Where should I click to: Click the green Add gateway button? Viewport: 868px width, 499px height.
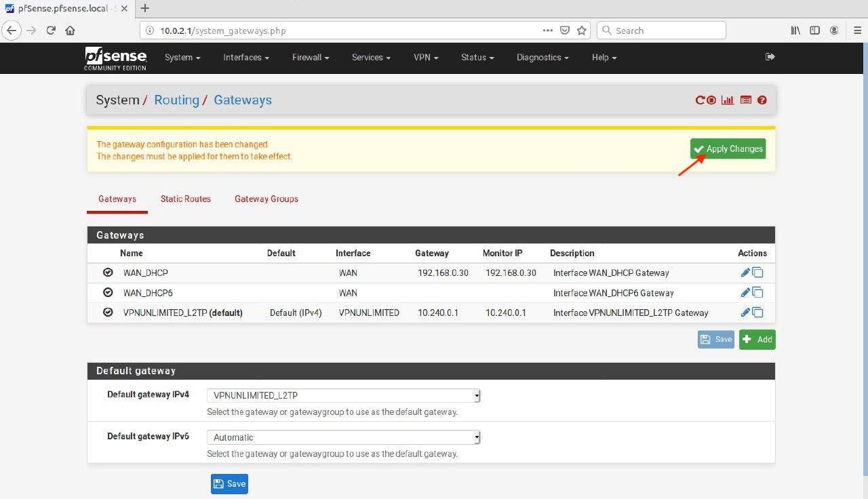point(757,339)
